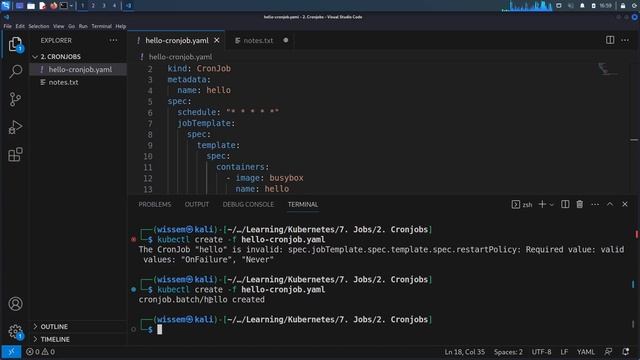
Task: Open Explorer Views and More Actions ellipsis
Action: tap(113, 40)
